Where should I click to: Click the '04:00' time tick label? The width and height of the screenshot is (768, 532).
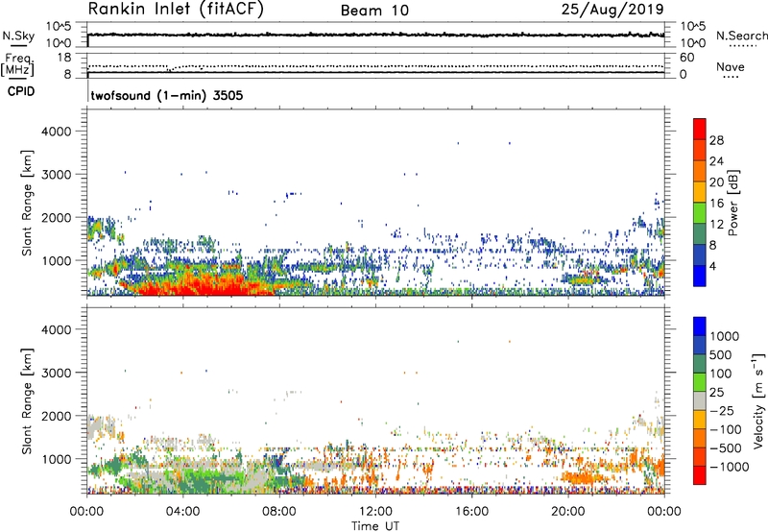coord(183,512)
